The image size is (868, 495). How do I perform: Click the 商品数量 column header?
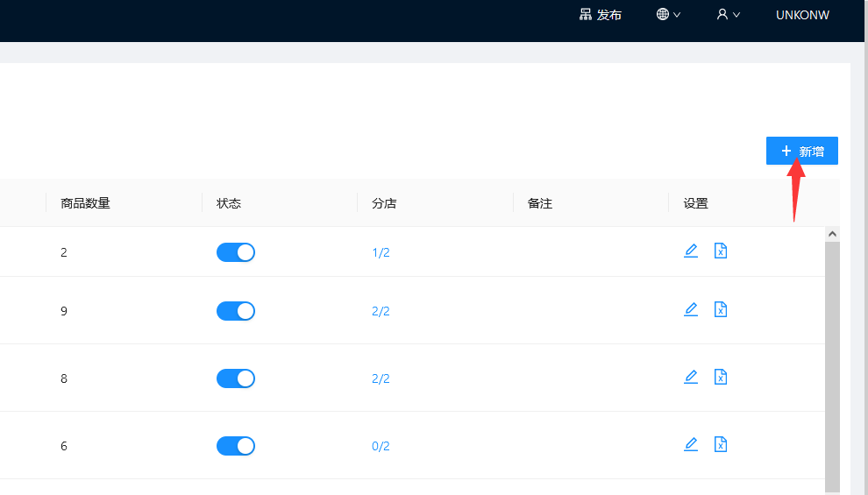(85, 203)
